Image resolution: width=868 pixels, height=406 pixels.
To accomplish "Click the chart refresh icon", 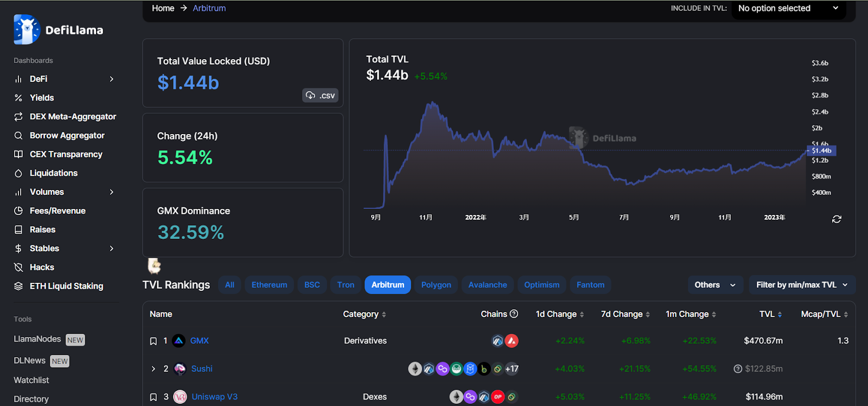I will click(837, 219).
